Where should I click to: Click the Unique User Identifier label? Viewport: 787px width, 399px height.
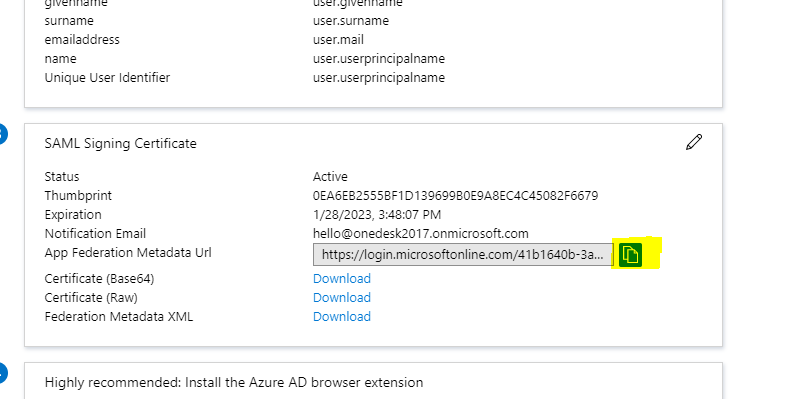(x=107, y=78)
